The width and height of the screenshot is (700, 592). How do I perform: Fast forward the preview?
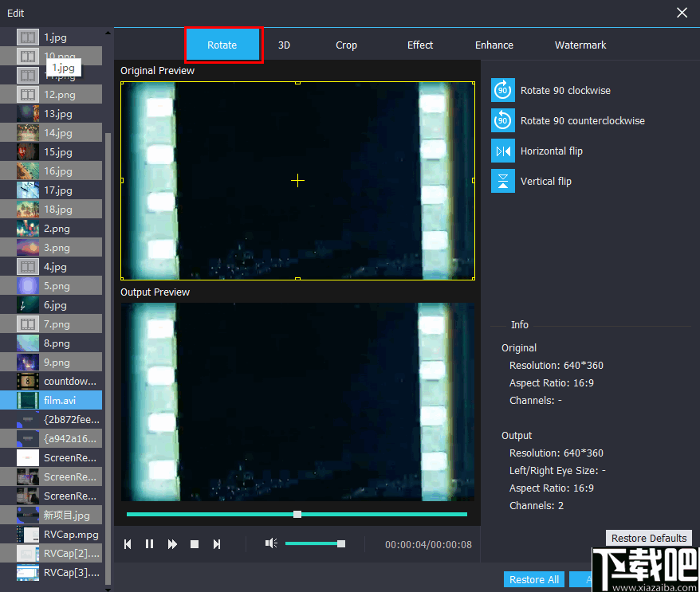point(171,543)
